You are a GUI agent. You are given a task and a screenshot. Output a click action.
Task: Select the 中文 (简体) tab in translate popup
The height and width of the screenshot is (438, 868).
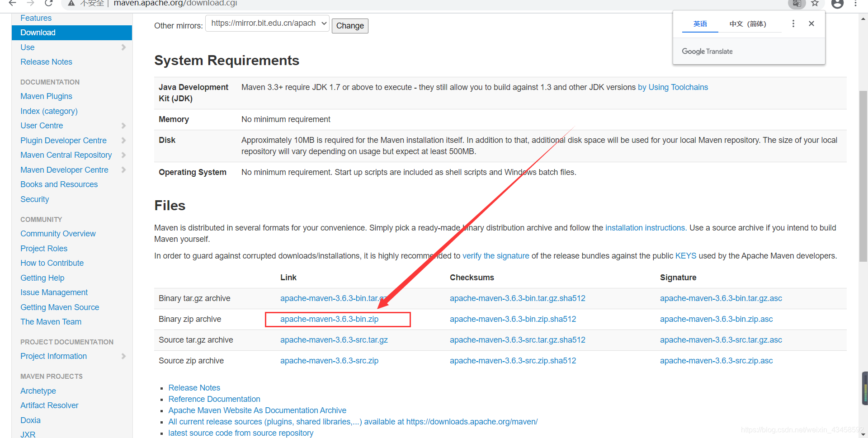[748, 24]
